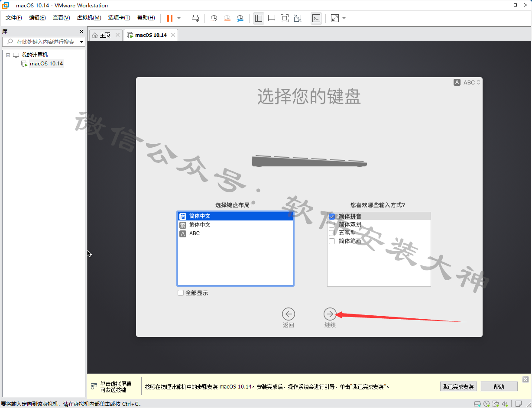This screenshot has width=532, height=408.
Task: Open the pause button power options dropdown
Action: (x=179, y=18)
